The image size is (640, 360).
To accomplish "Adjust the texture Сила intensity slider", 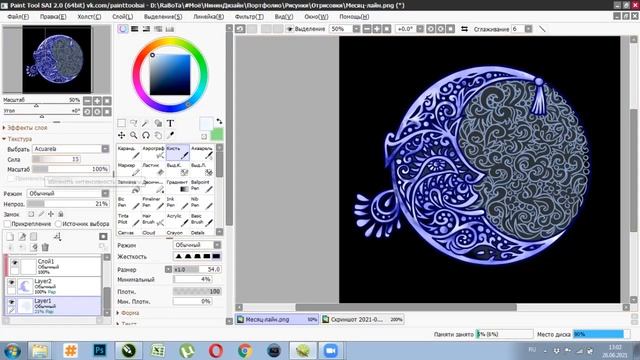I will [x=56, y=159].
